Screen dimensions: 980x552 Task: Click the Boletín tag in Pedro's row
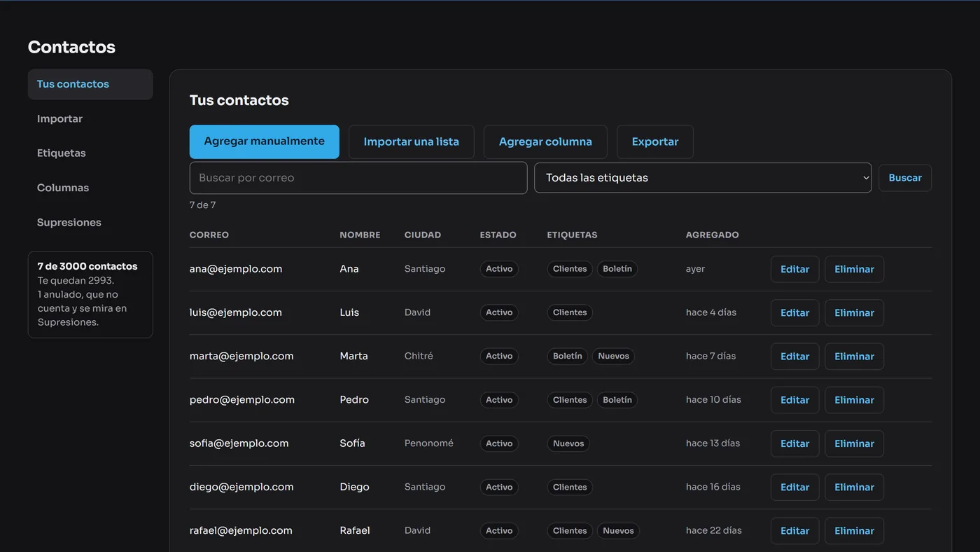pyautogui.click(x=617, y=400)
